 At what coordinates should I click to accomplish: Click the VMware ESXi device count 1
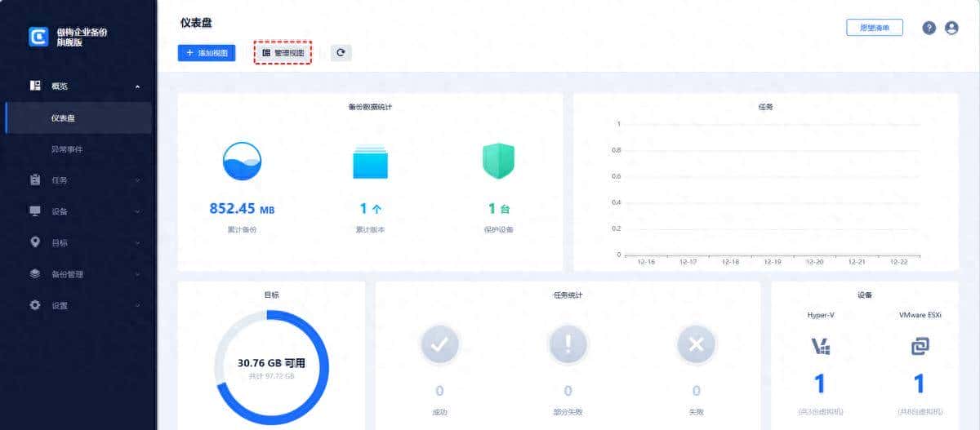pos(920,383)
